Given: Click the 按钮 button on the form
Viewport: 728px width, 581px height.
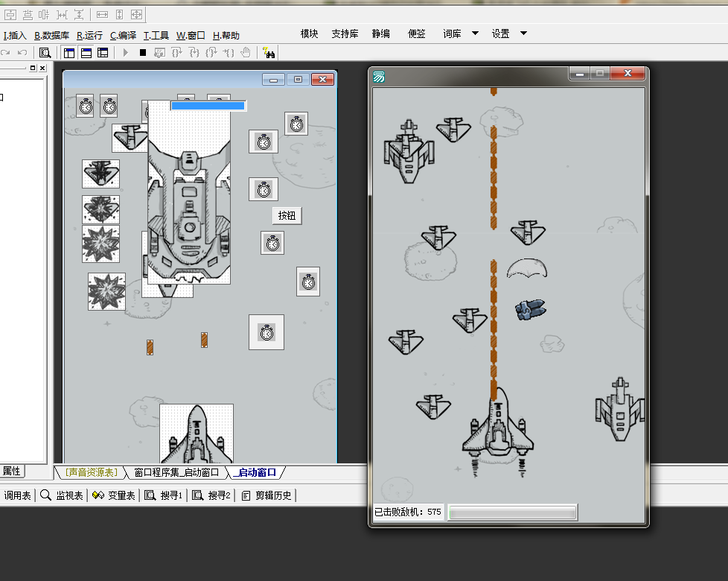Looking at the screenshot, I should (287, 216).
